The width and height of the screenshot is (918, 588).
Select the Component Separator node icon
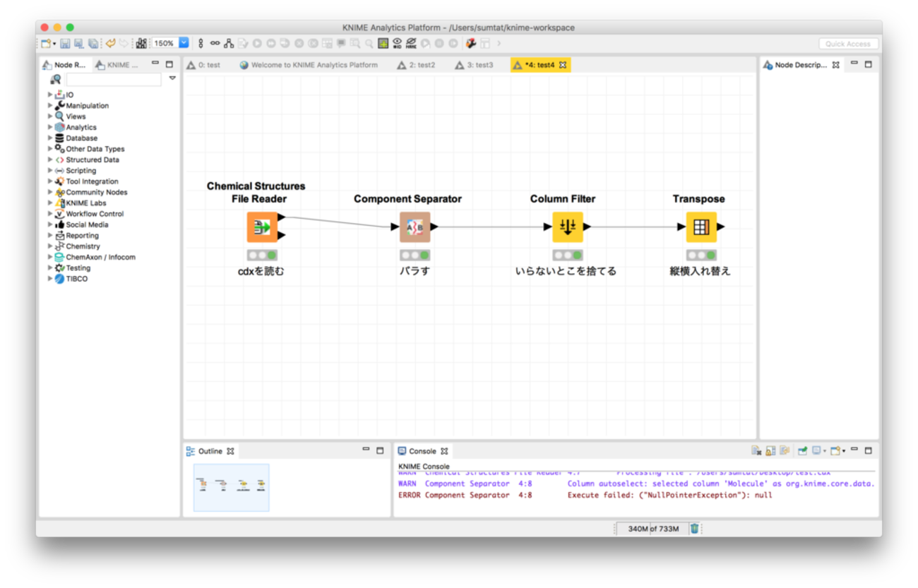[415, 227]
